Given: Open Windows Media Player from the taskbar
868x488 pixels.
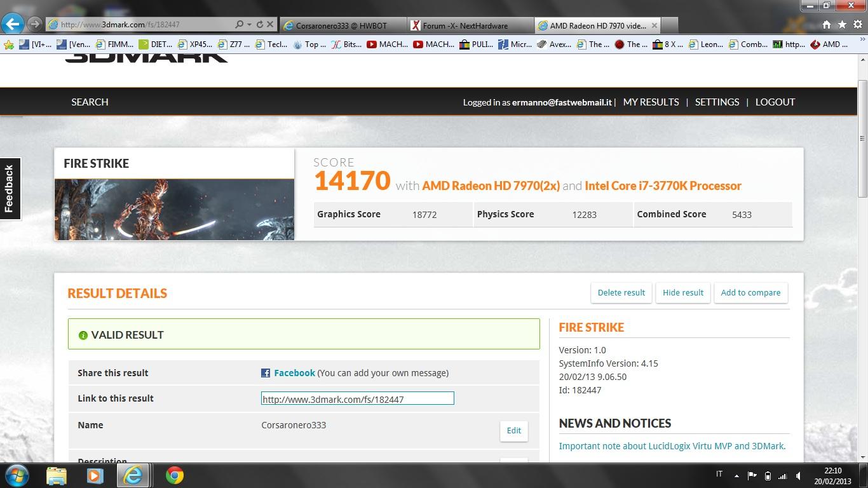Looking at the screenshot, I should (95, 475).
